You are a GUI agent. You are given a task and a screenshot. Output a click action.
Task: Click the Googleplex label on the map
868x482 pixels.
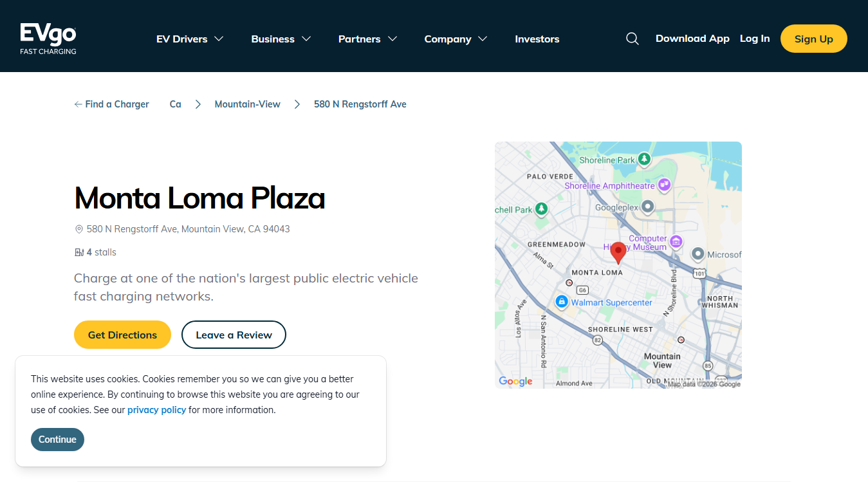[617, 208]
